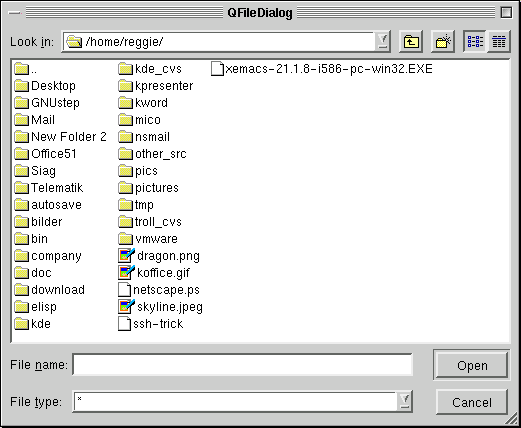
Task: Expand the Look in path dropdown
Action: click(383, 42)
